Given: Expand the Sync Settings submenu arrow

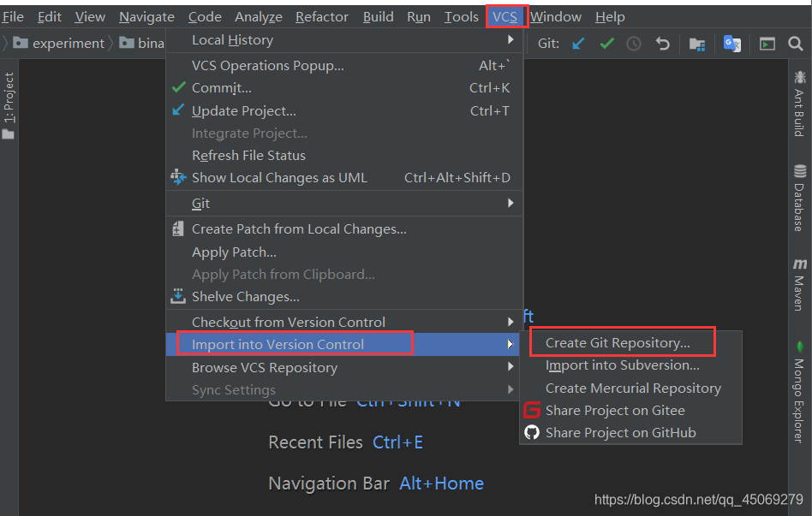Looking at the screenshot, I should coord(510,389).
